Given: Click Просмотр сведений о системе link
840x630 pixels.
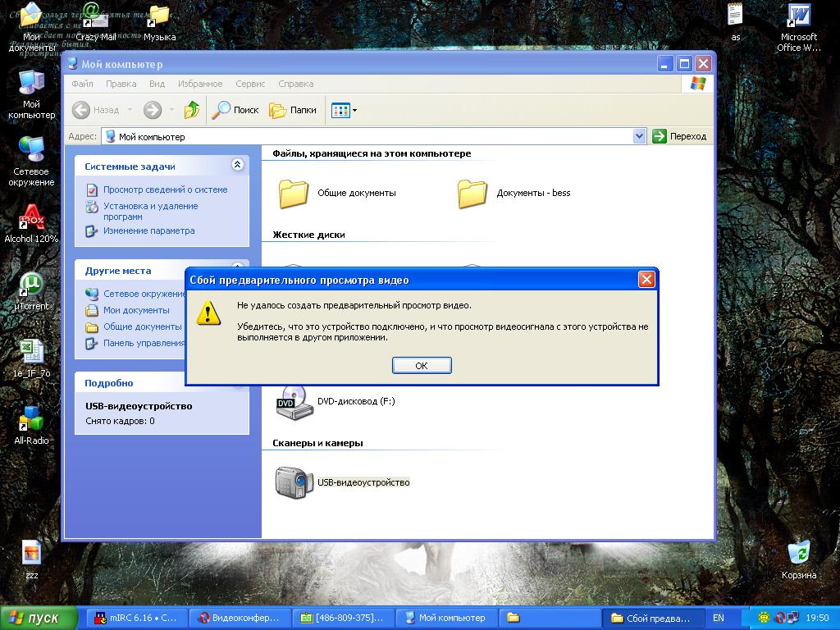Looking at the screenshot, I should (x=165, y=189).
